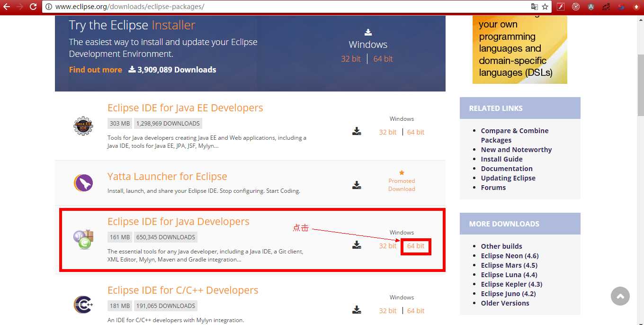
Task: Bookmark this page with the star icon
Action: 545,7
